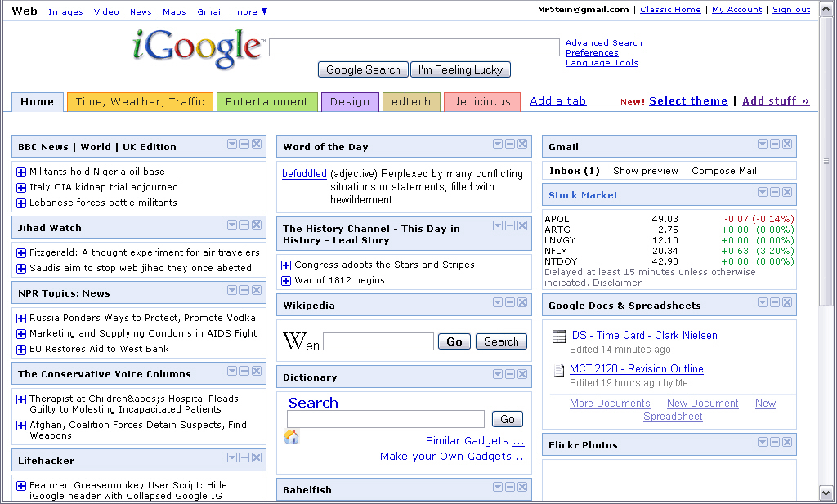Expand 'Militants hold Nigeria oil base' story
The height and width of the screenshot is (504, 837).
click(21, 172)
